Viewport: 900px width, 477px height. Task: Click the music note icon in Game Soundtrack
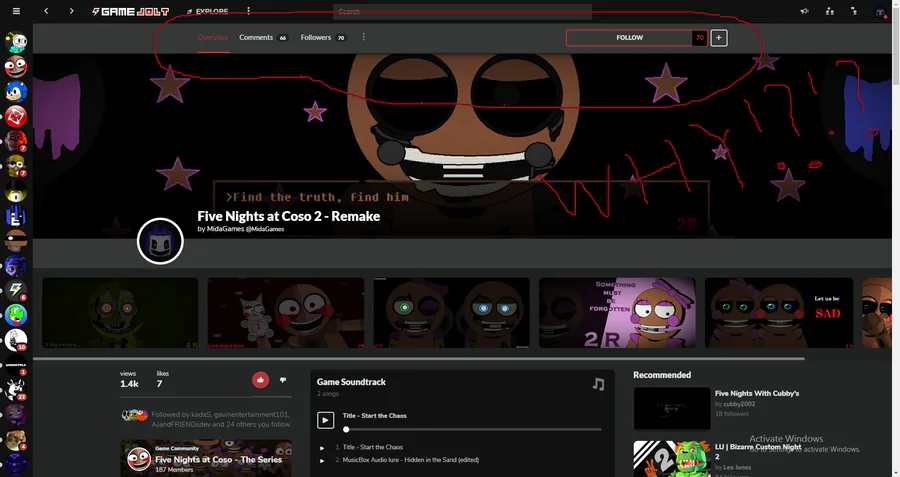pos(598,384)
